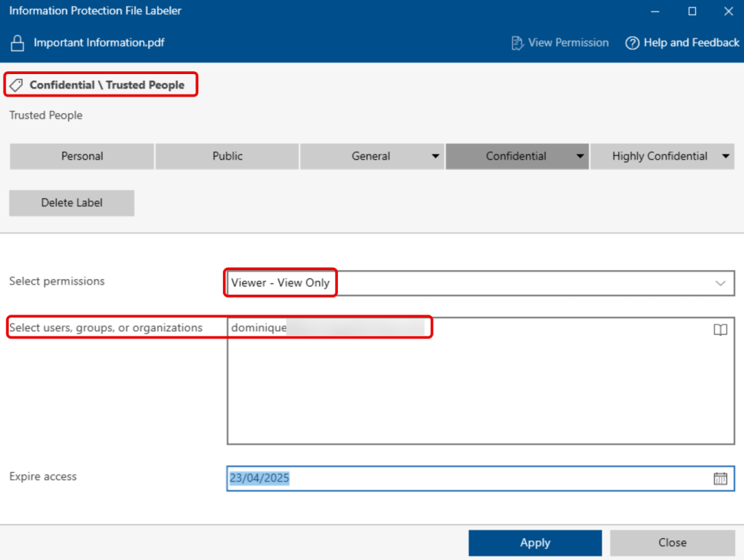Expand the Highly Confidential dropdown arrow
The width and height of the screenshot is (744, 560).
tap(725, 156)
